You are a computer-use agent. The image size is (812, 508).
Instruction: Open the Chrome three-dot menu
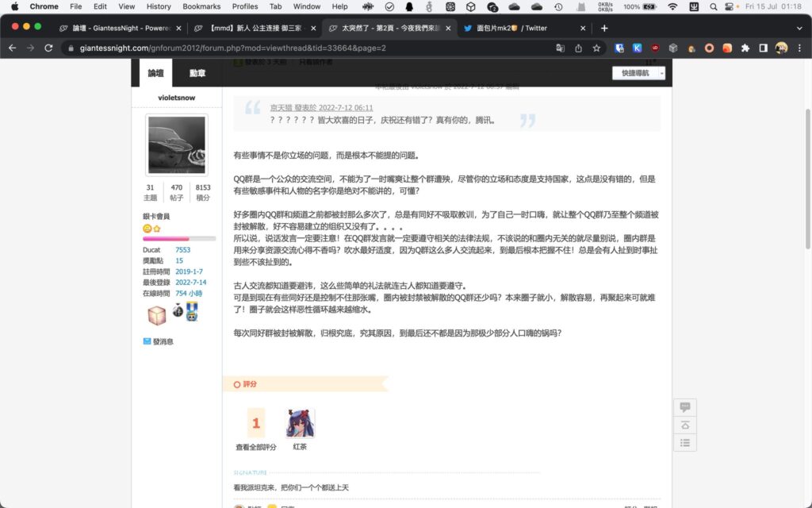pos(800,48)
